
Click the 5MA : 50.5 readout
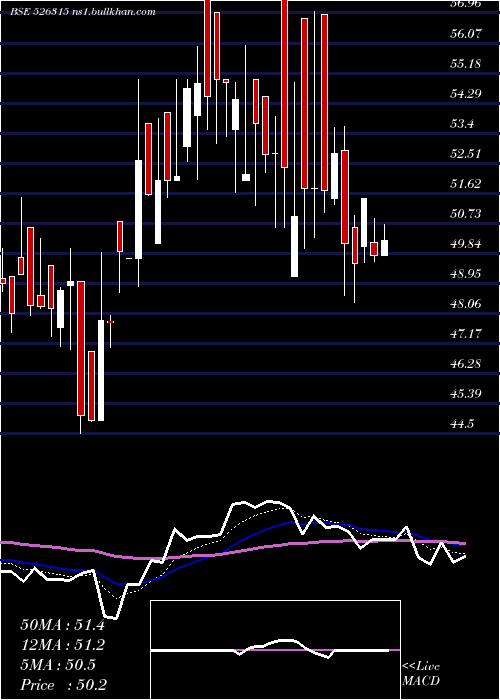58,665
